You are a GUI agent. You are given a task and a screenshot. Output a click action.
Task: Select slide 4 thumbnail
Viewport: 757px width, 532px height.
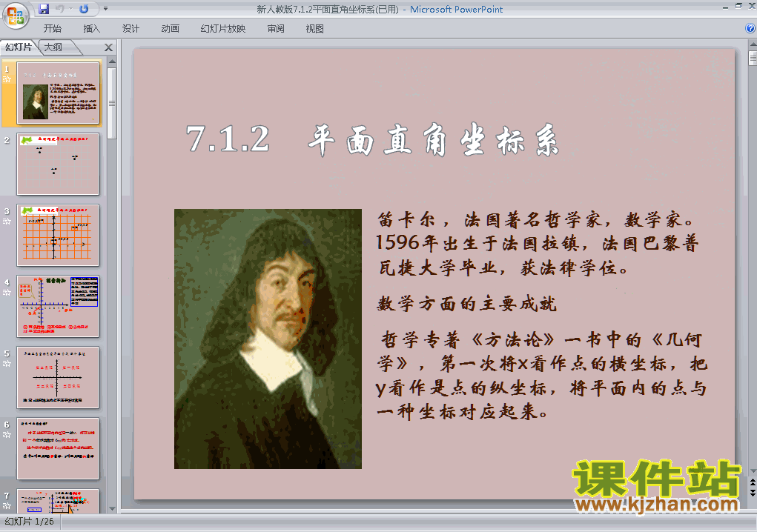pyautogui.click(x=58, y=306)
